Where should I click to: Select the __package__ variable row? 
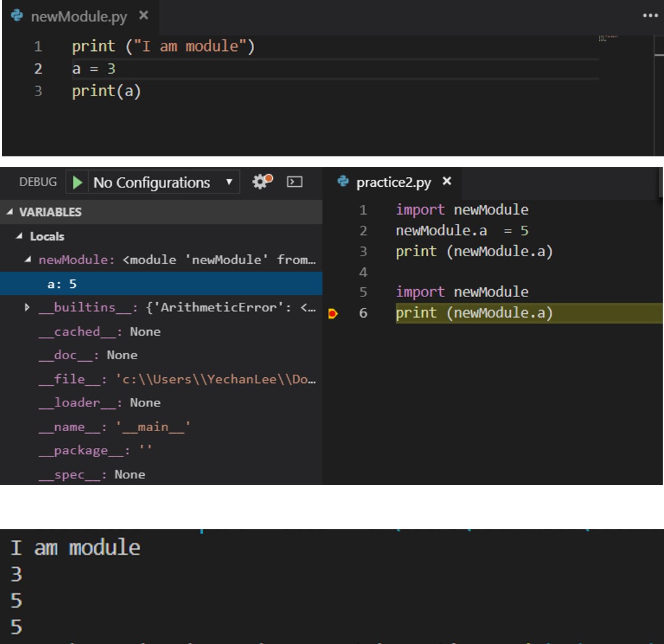click(161, 450)
